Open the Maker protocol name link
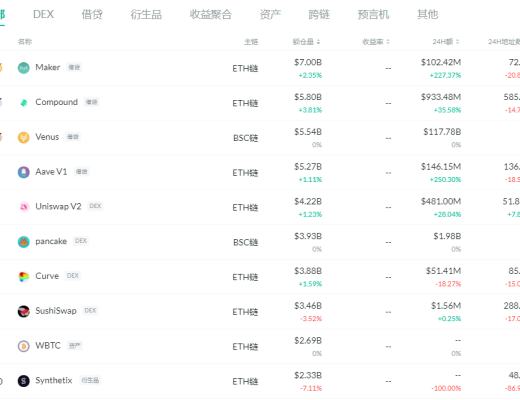The width and height of the screenshot is (520, 400). pos(48,67)
